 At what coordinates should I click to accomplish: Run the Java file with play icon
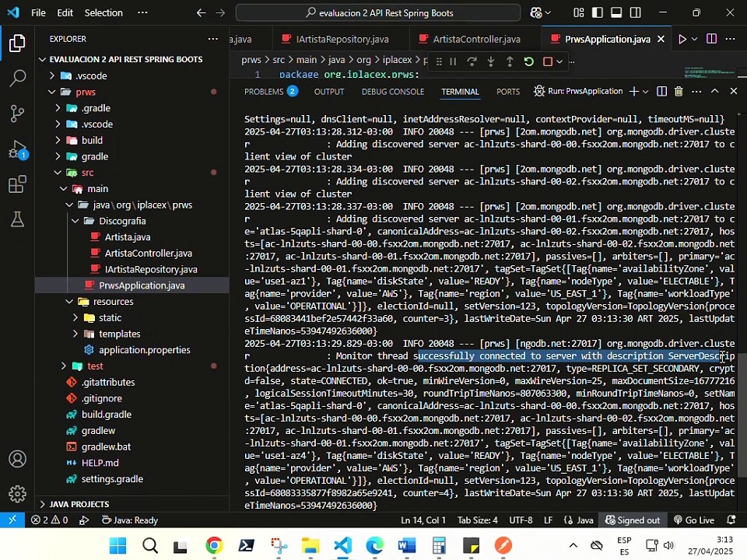pyautogui.click(x=682, y=39)
